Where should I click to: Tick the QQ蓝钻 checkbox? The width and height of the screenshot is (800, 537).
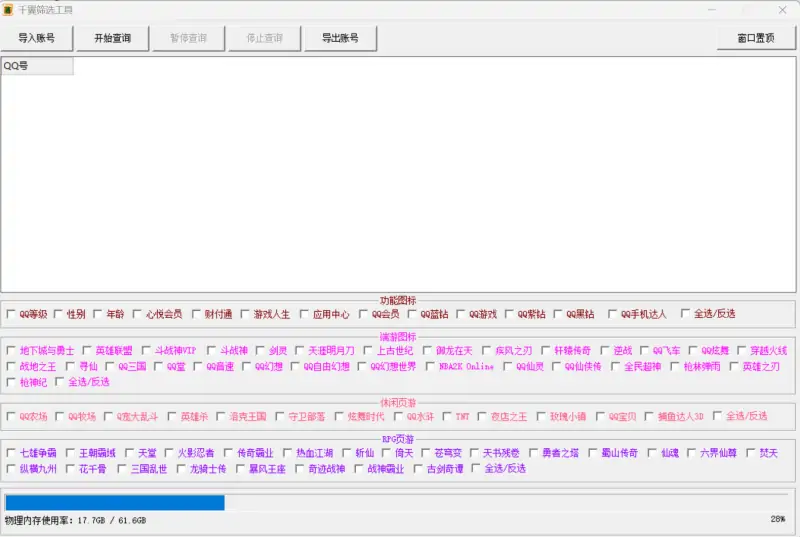(412, 314)
